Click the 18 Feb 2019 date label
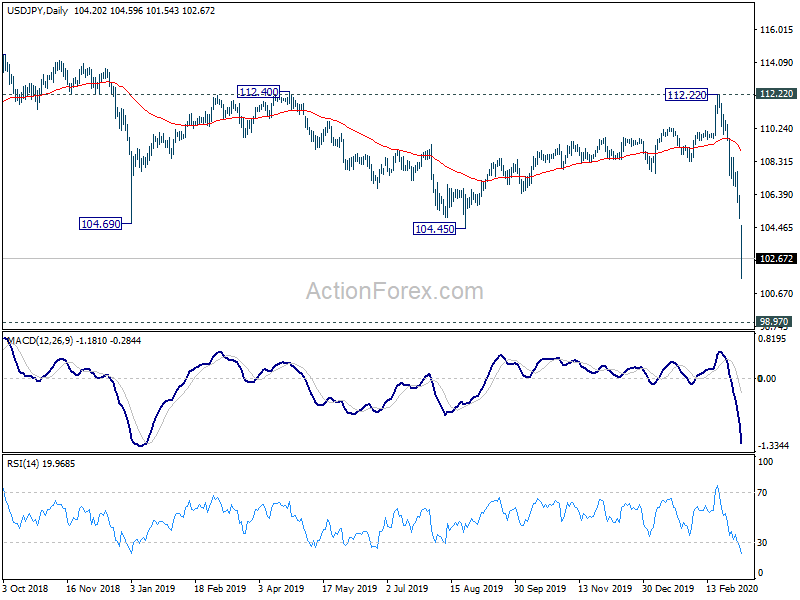This screenshot has width=800, height=600. click(x=220, y=588)
